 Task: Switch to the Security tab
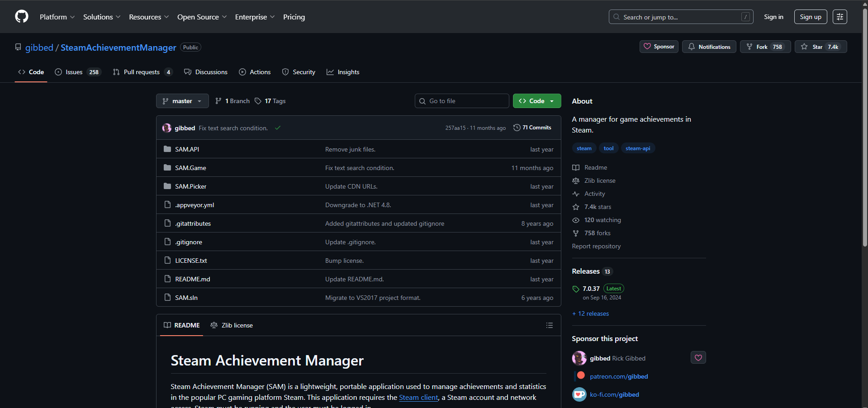tap(299, 72)
